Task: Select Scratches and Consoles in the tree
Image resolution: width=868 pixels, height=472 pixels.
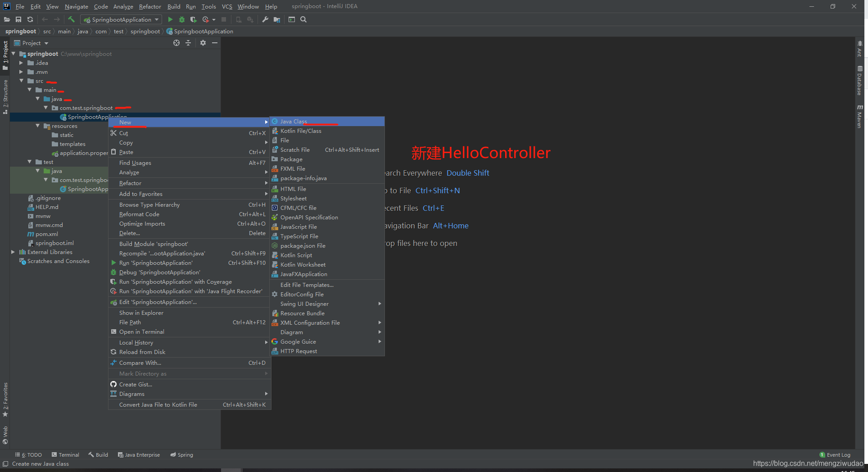Action: (x=59, y=261)
